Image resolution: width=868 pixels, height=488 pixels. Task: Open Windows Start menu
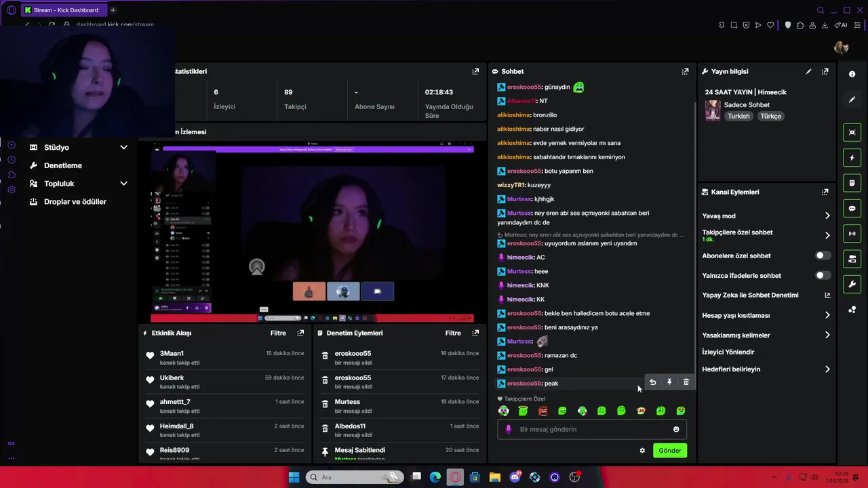[294, 477]
